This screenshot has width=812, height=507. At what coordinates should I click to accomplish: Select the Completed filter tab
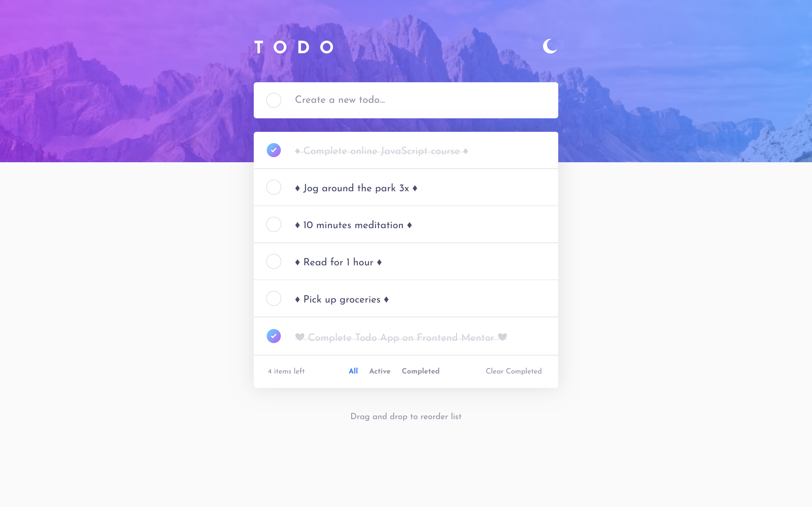click(420, 372)
